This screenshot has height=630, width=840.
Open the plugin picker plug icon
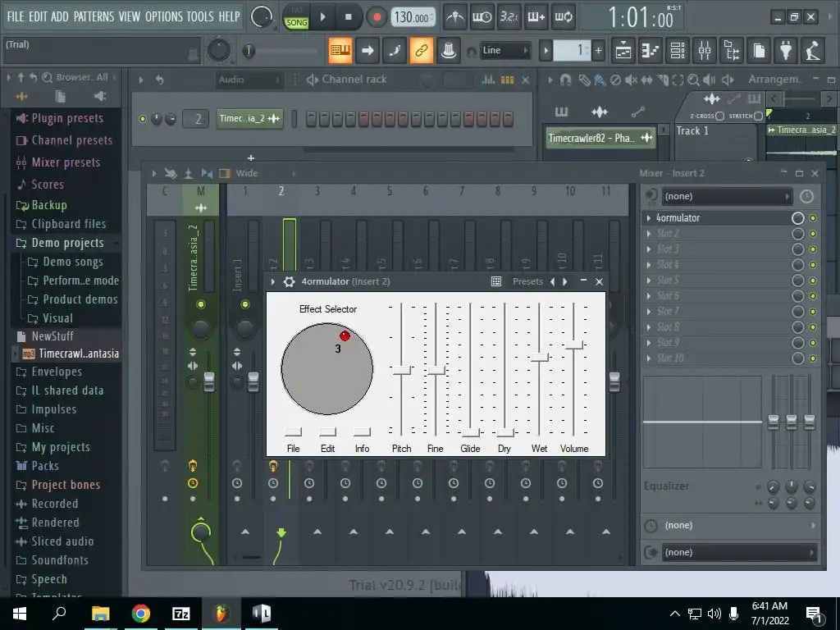point(785,51)
